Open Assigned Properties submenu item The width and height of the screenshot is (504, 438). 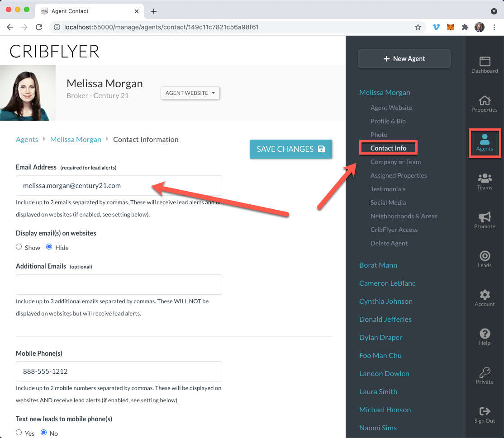pos(398,175)
